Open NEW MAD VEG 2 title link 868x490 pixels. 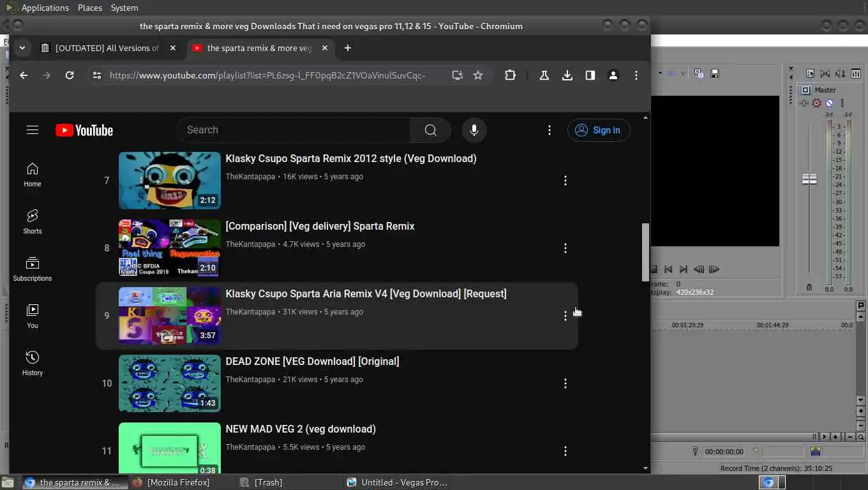tap(301, 429)
